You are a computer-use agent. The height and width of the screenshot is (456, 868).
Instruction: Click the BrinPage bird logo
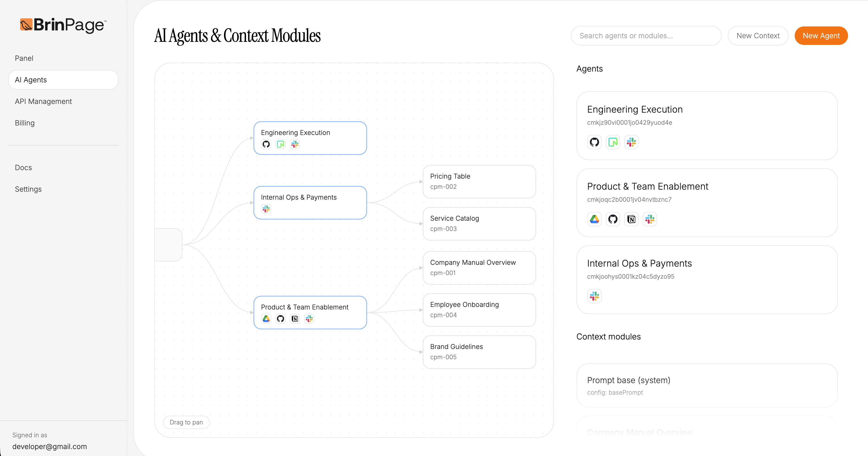point(26,25)
